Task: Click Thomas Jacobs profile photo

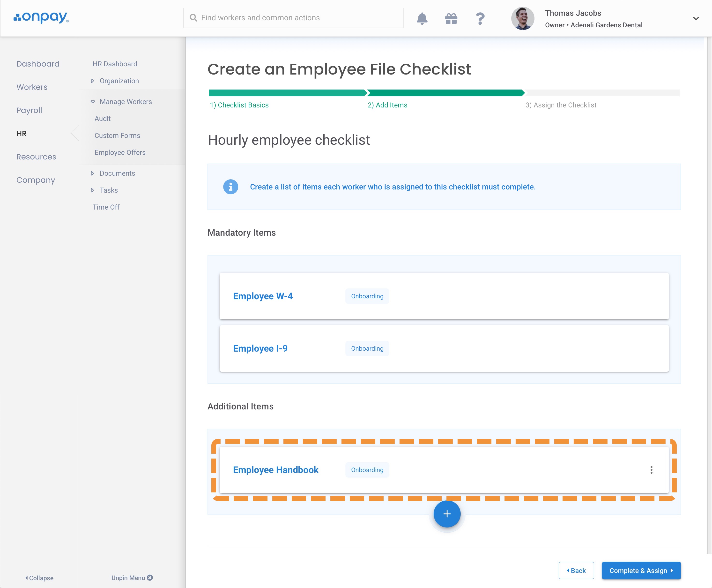Action: pyautogui.click(x=522, y=18)
